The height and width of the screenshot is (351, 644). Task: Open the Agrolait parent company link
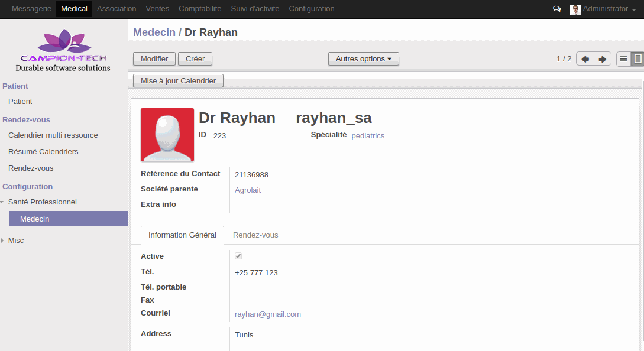click(x=248, y=190)
